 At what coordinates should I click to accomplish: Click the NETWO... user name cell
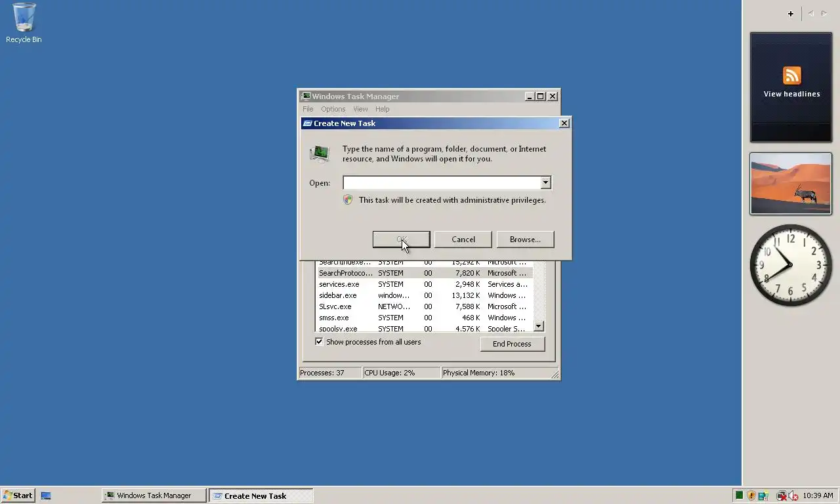(x=394, y=306)
